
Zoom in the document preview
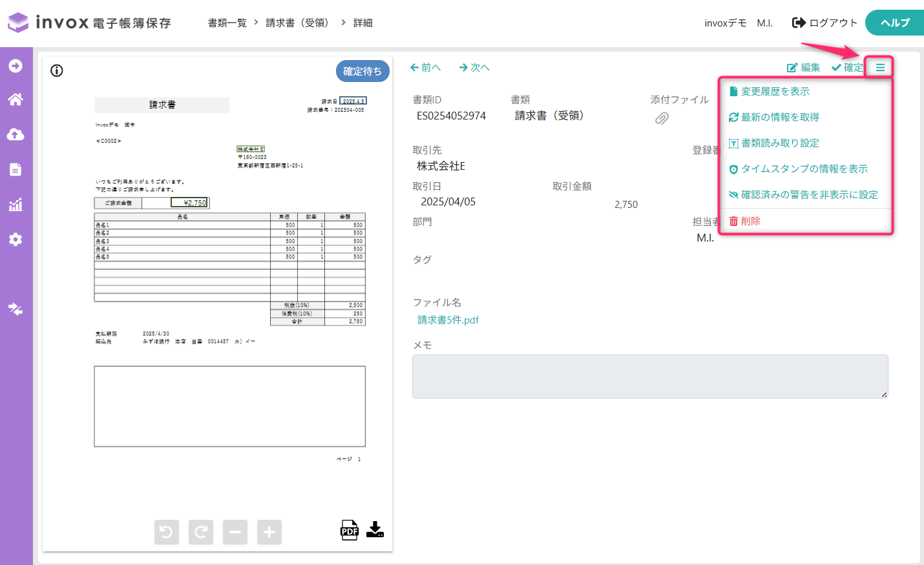tap(269, 532)
